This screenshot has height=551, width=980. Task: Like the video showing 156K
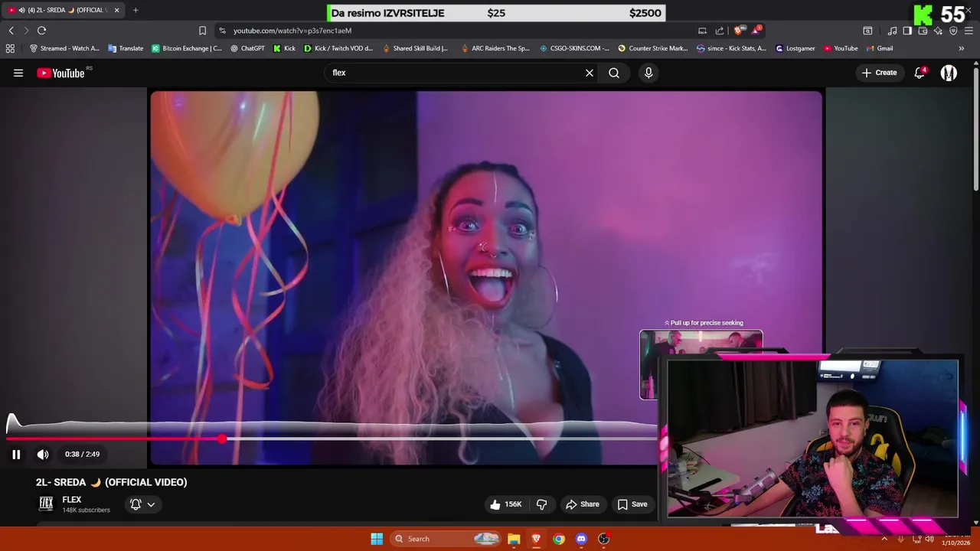coord(506,504)
